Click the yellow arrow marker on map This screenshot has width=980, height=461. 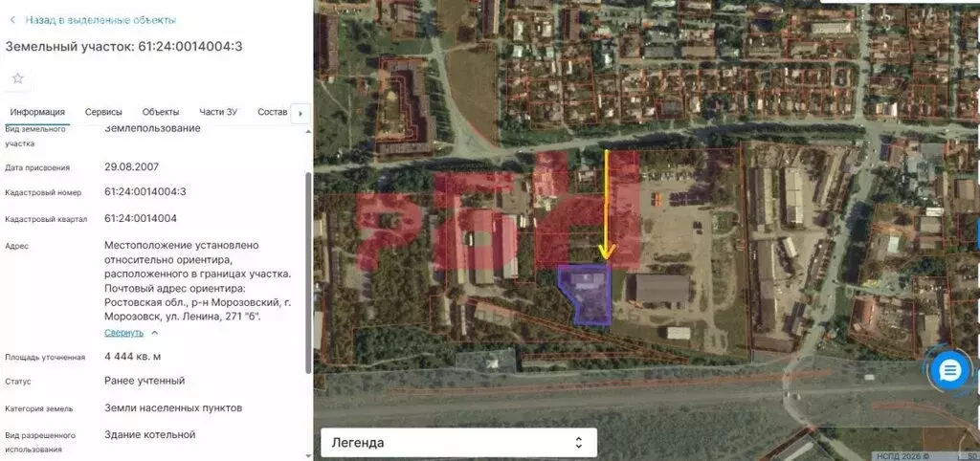point(606,206)
